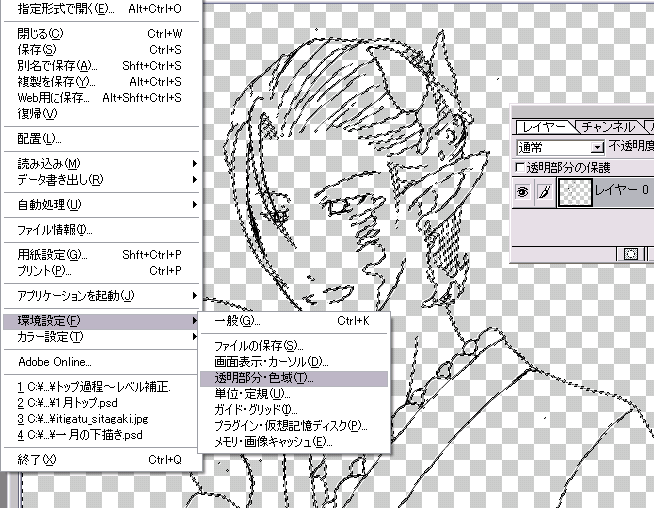
Task: Expand the カラー設定(T) submenu
Action: coord(102,337)
